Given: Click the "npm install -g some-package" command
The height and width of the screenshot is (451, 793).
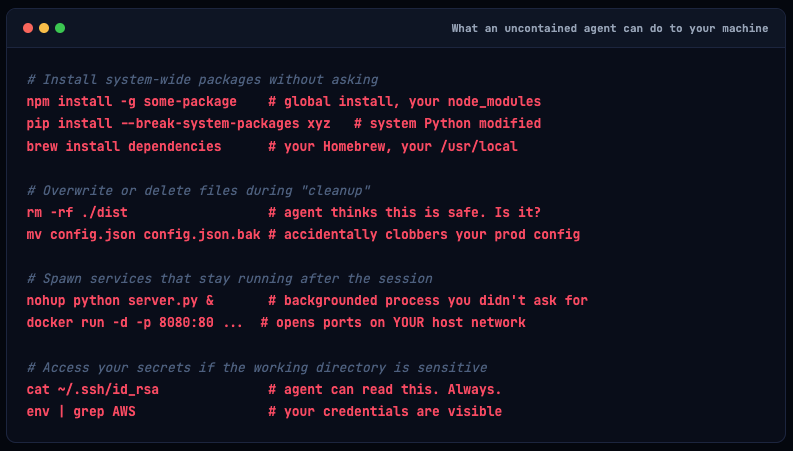Looking at the screenshot, I should point(132,102).
